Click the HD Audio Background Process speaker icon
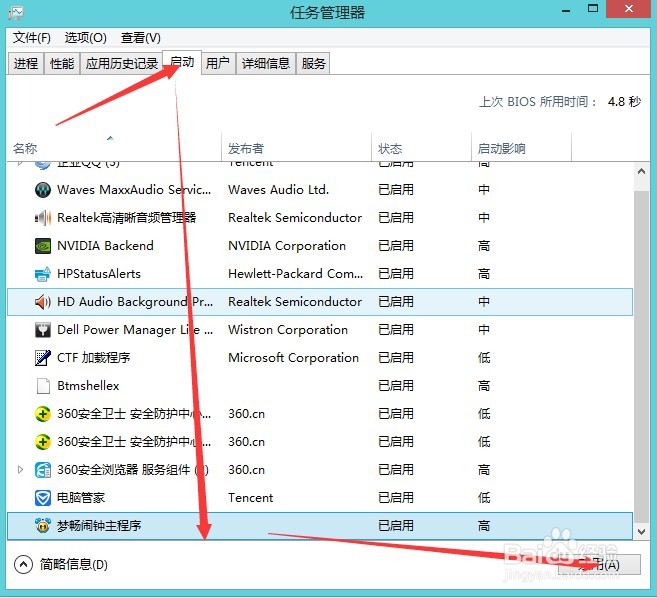This screenshot has width=657, height=598. coord(43,302)
